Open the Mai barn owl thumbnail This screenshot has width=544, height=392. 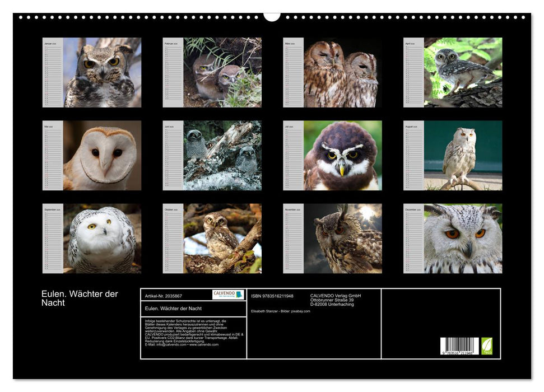(x=101, y=155)
